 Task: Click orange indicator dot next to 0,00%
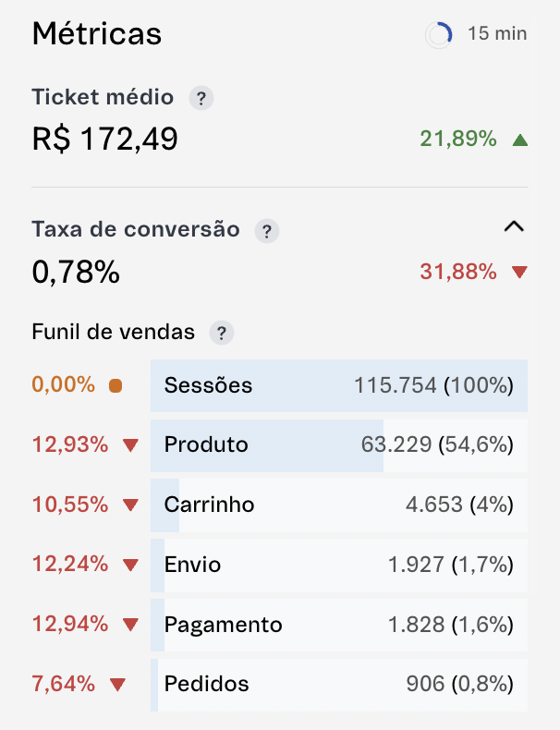click(x=116, y=386)
